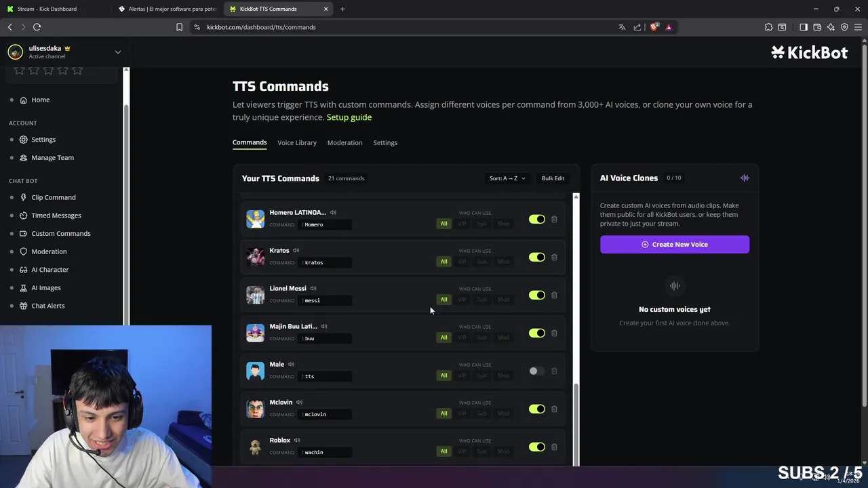Click the Bulk Edit button
The image size is (868, 488).
pos(553,178)
